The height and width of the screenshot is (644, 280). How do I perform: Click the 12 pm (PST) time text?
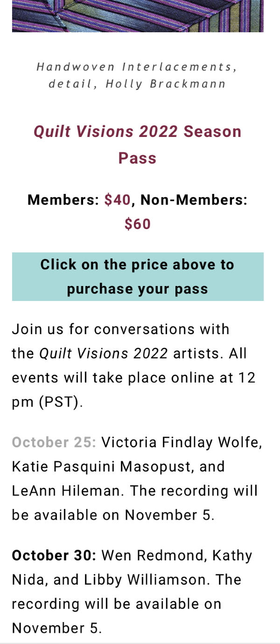(x=47, y=402)
